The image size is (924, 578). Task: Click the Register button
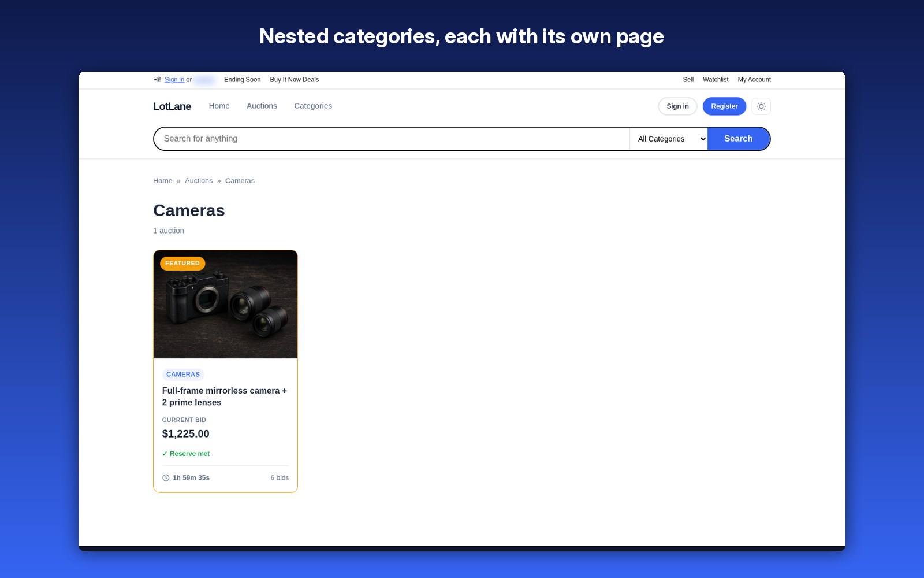pos(724,106)
